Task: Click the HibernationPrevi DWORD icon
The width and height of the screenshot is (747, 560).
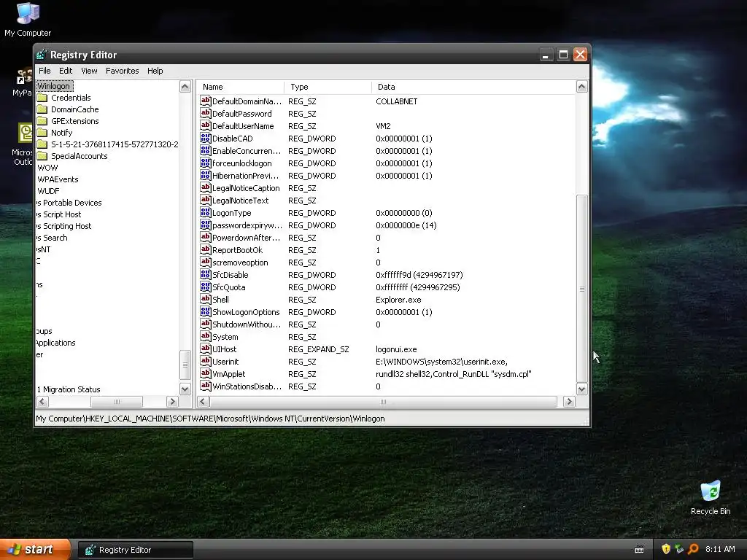Action: tap(205, 175)
